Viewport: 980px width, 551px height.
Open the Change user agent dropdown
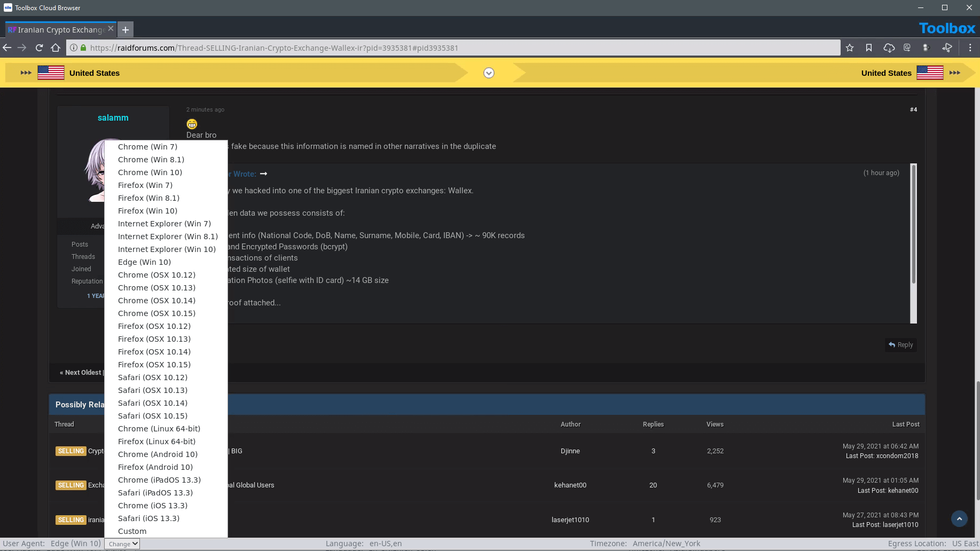[x=122, y=544]
